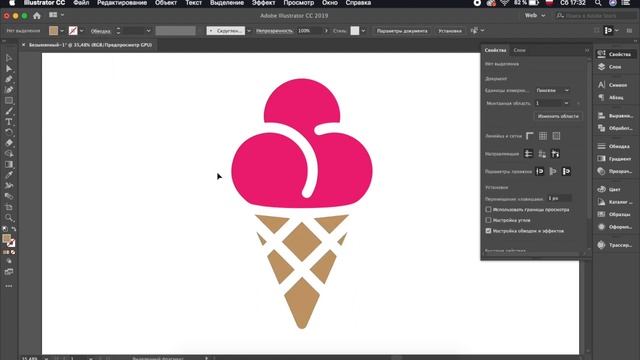Click the Обводка stroke label link
The height and width of the screenshot is (360, 640).
(x=100, y=31)
